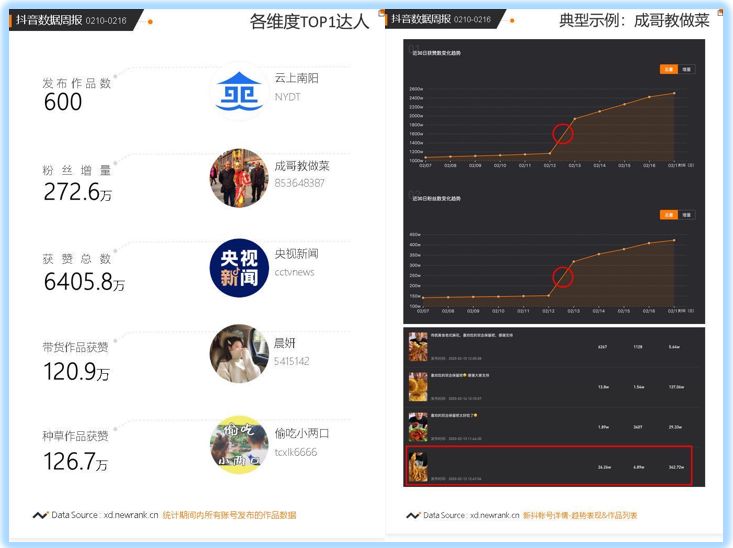Viewport: 733px width, 548px height.
Task: Click the 各维度TOP1达人 heading
Action: (x=309, y=22)
